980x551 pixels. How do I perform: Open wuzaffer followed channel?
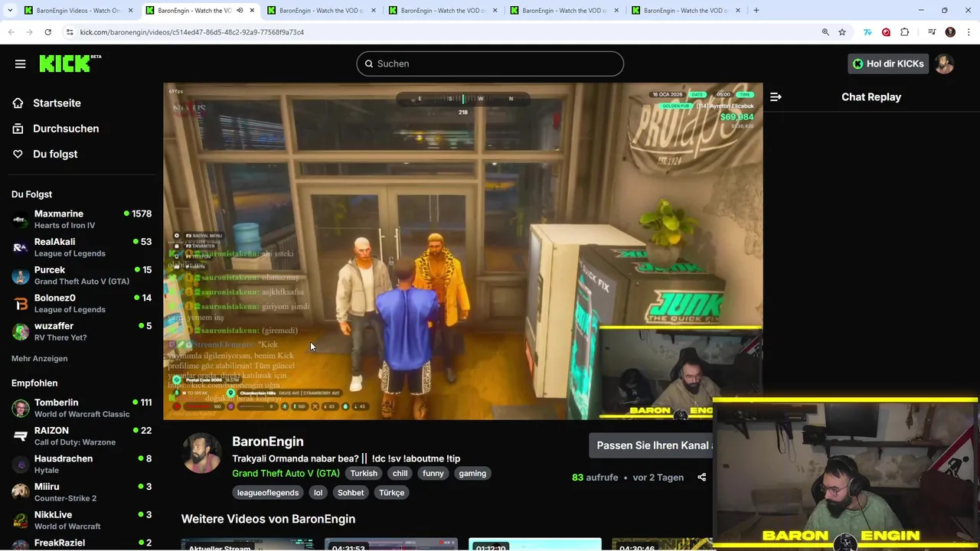[81, 331]
